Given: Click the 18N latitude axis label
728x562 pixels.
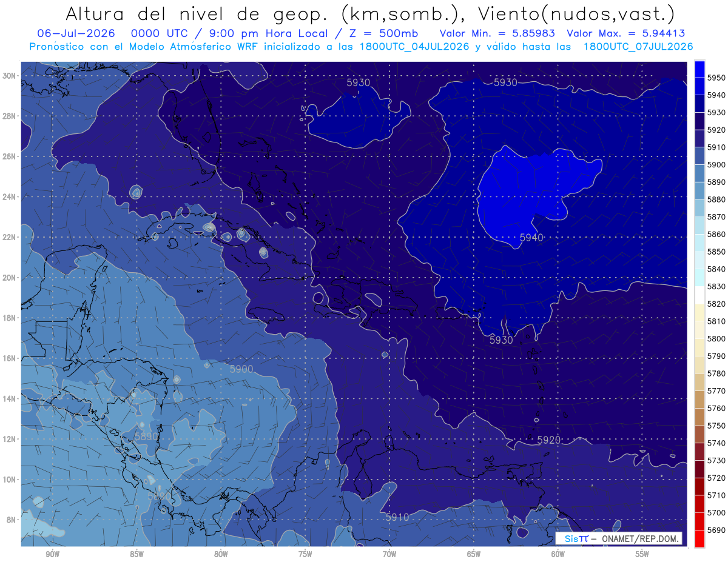Looking at the screenshot, I should pos(9,318).
